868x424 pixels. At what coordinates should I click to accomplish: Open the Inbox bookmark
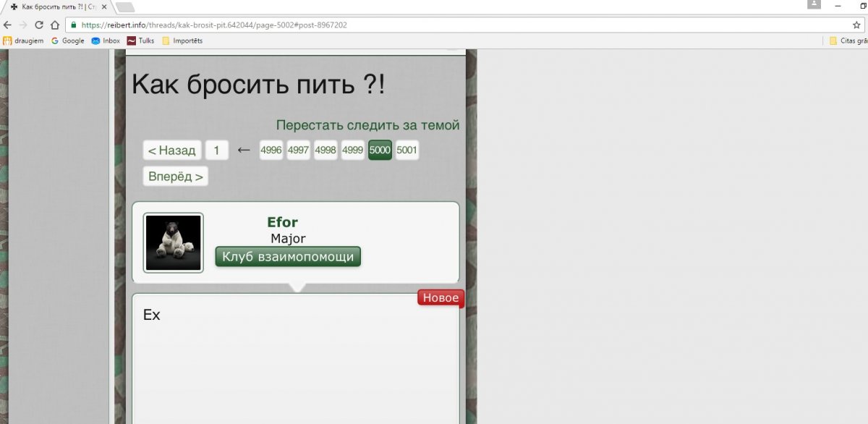(x=106, y=41)
